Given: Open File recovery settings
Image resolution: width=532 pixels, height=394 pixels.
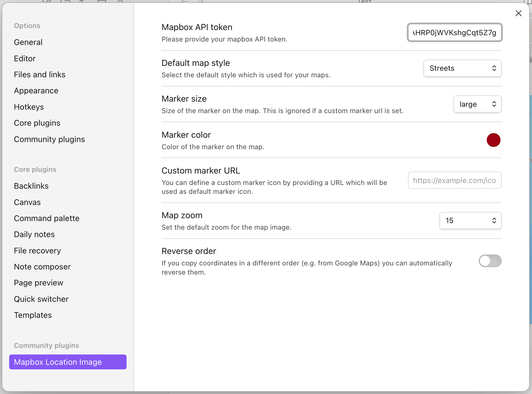Looking at the screenshot, I should tap(37, 251).
